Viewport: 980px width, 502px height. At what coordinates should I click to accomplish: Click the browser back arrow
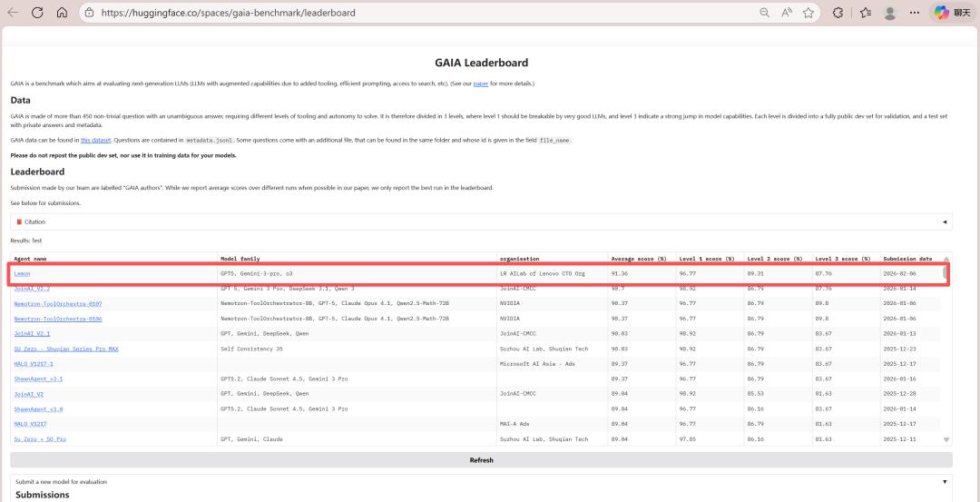coord(13,13)
